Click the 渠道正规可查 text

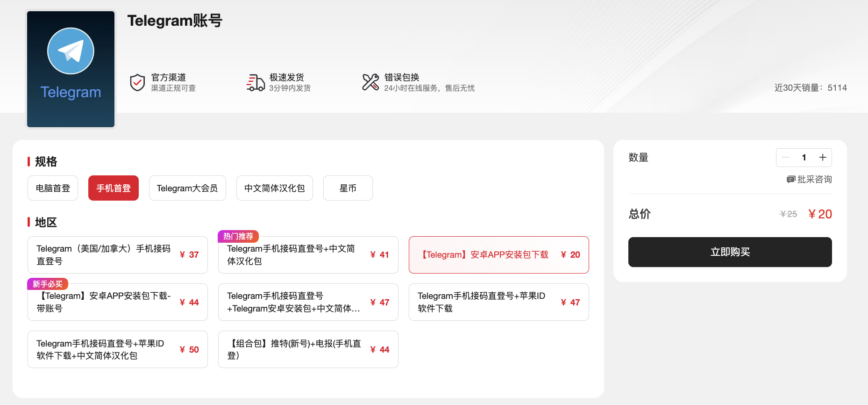(x=173, y=88)
